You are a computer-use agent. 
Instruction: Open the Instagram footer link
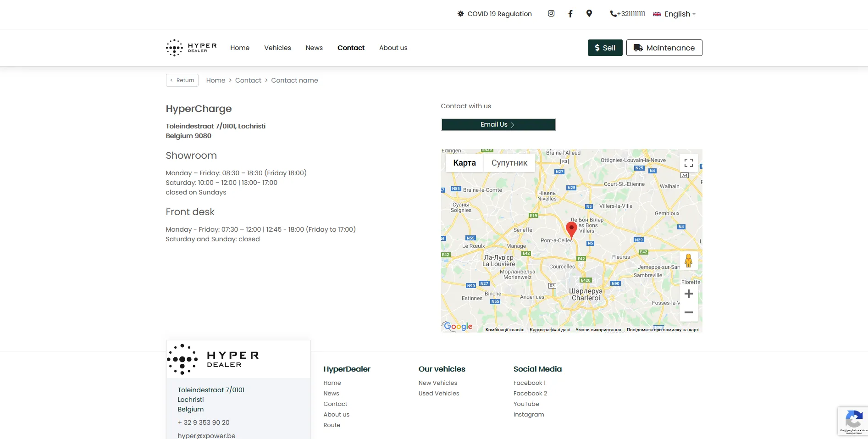[529, 415]
